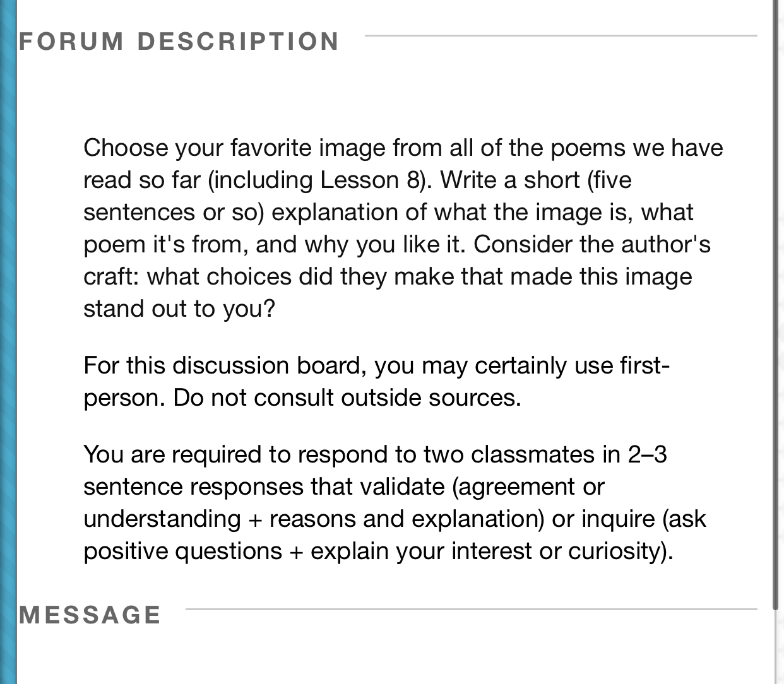Click the sentence "Do not consult outside sources."
The height and width of the screenshot is (684, 784).
(347, 398)
